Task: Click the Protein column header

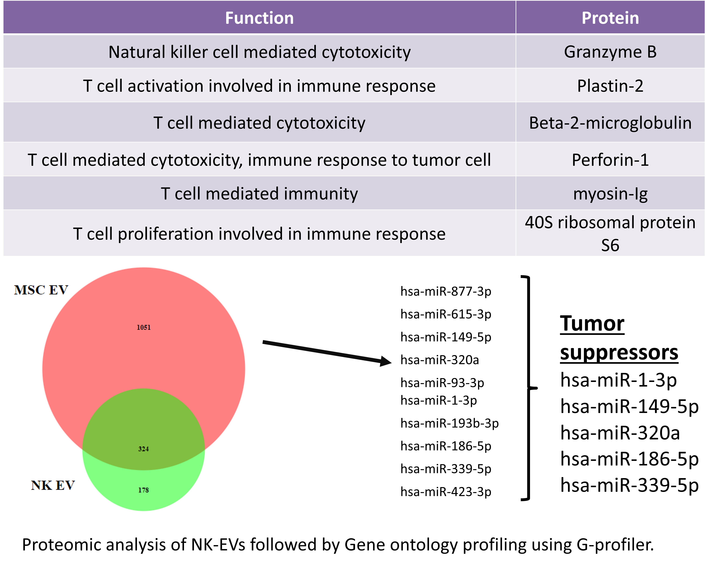Action: click(x=610, y=17)
